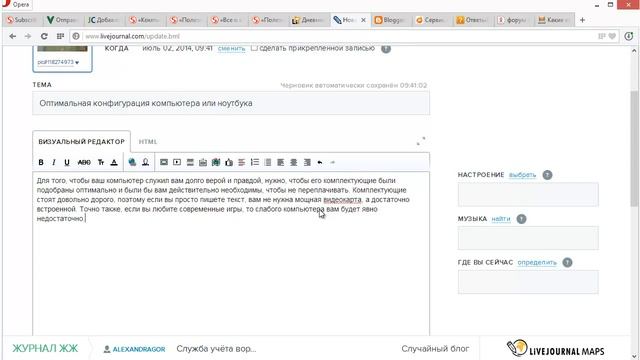
Task: Toggle bold formatting in the editor toolbar
Action: 41,162
